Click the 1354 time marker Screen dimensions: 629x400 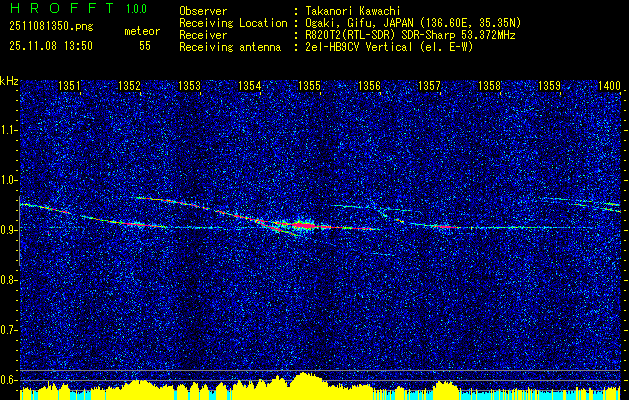pyautogui.click(x=250, y=85)
